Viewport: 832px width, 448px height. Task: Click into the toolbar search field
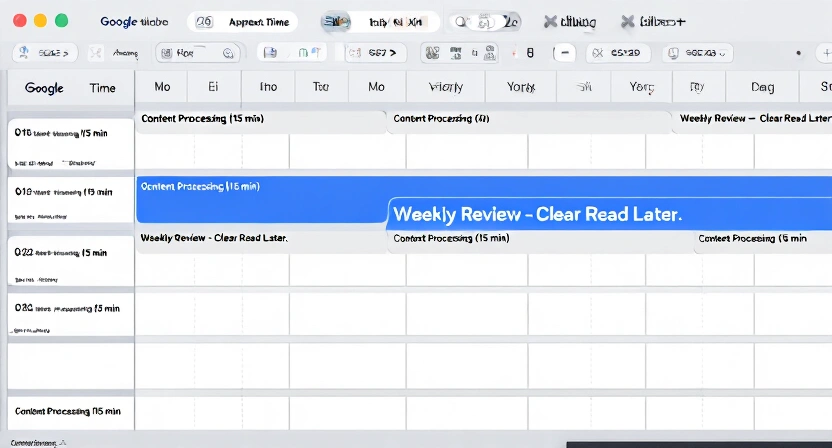[198, 53]
